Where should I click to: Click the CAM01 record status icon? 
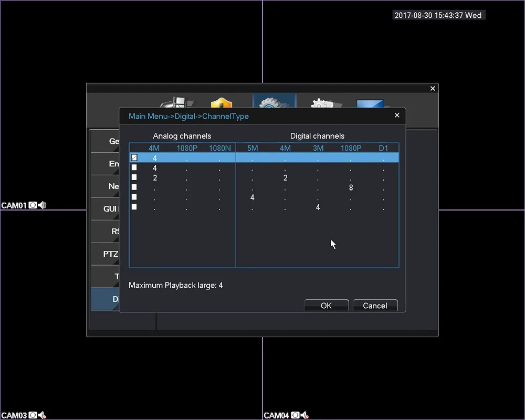coord(33,205)
